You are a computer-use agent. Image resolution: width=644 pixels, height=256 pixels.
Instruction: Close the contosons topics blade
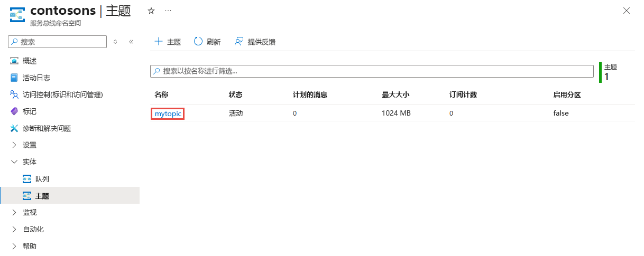click(x=627, y=11)
